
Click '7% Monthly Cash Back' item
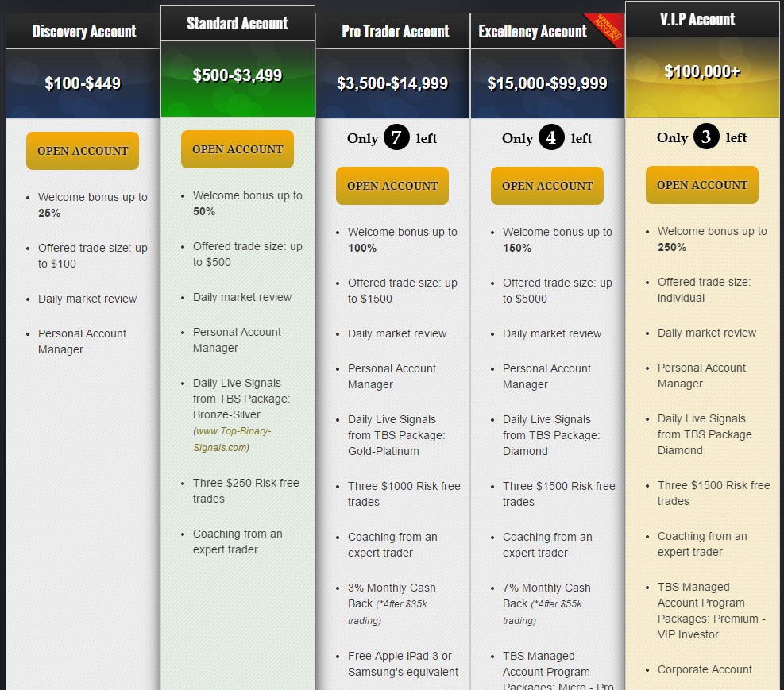click(547, 603)
